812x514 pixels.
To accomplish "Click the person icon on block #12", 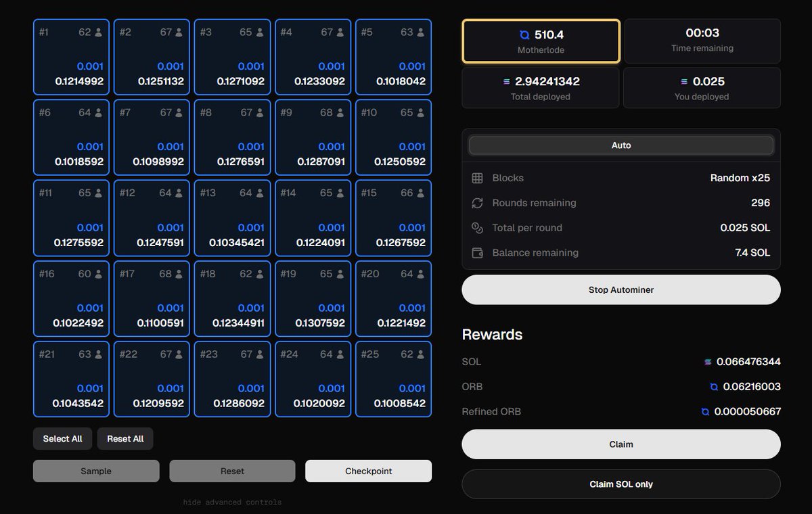I will click(x=179, y=193).
